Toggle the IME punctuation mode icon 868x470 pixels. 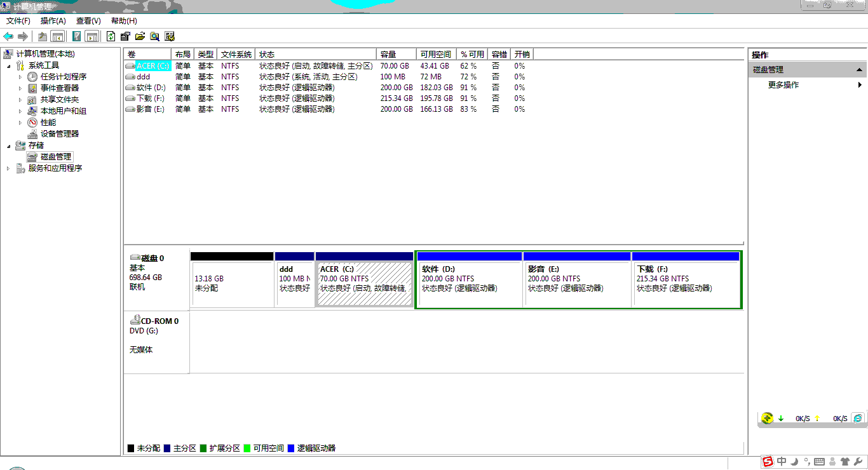pos(807,462)
